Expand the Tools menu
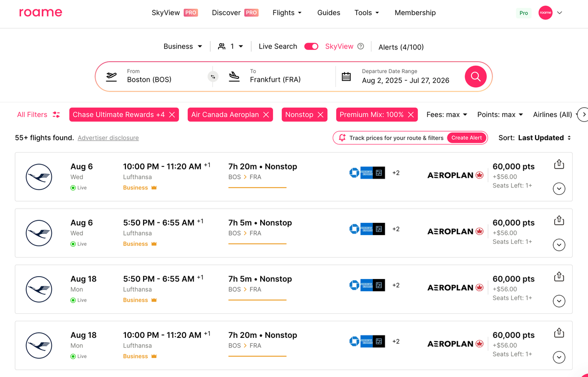 pos(367,13)
